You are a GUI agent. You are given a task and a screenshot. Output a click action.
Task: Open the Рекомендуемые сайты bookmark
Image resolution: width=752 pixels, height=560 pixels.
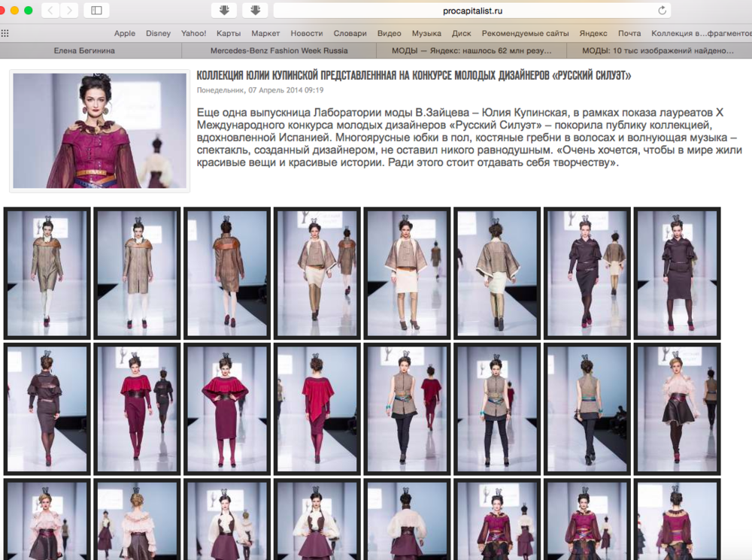(525, 33)
